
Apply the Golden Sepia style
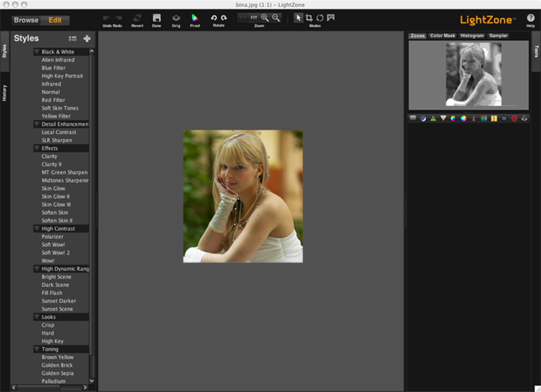[57, 373]
